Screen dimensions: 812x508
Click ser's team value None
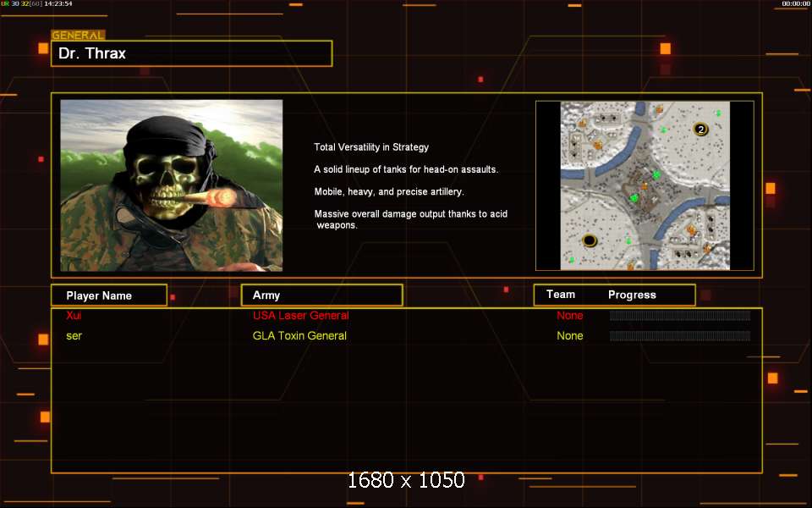(x=570, y=336)
